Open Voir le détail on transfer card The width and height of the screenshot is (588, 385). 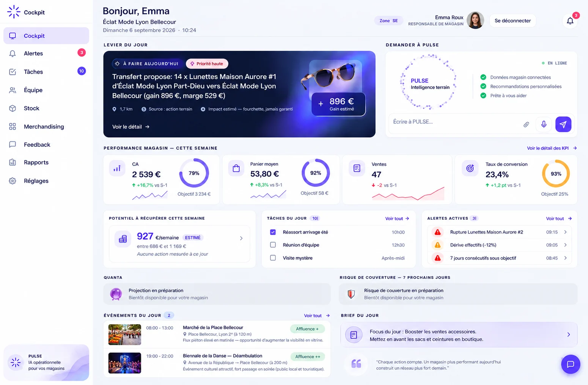coord(131,127)
